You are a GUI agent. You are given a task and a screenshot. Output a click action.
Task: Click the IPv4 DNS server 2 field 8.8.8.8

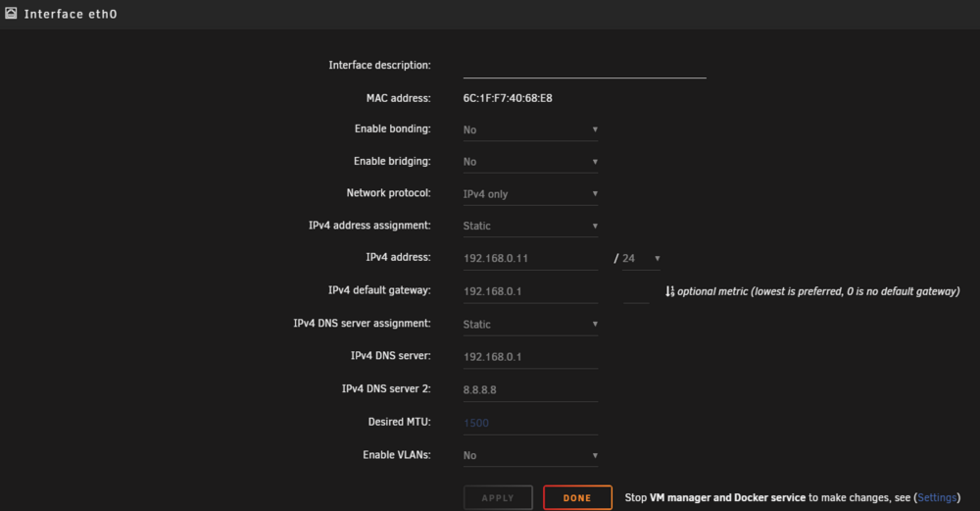(x=530, y=389)
